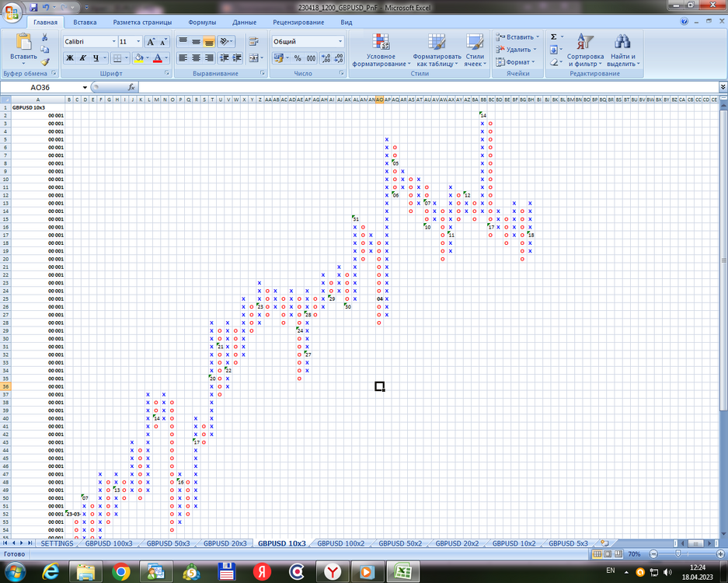Click the font color red A swatch
728x583 pixels.
click(158, 58)
